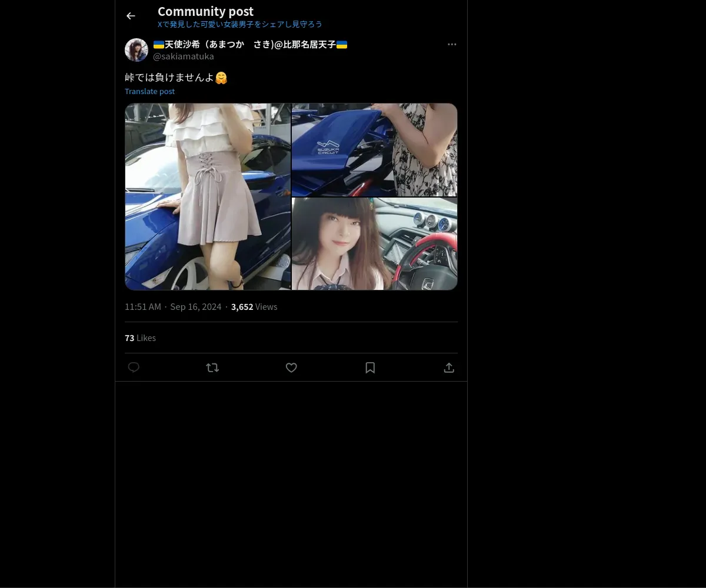This screenshot has height=588, width=706.
Task: Open the three-dot more options menu
Action: point(452,44)
